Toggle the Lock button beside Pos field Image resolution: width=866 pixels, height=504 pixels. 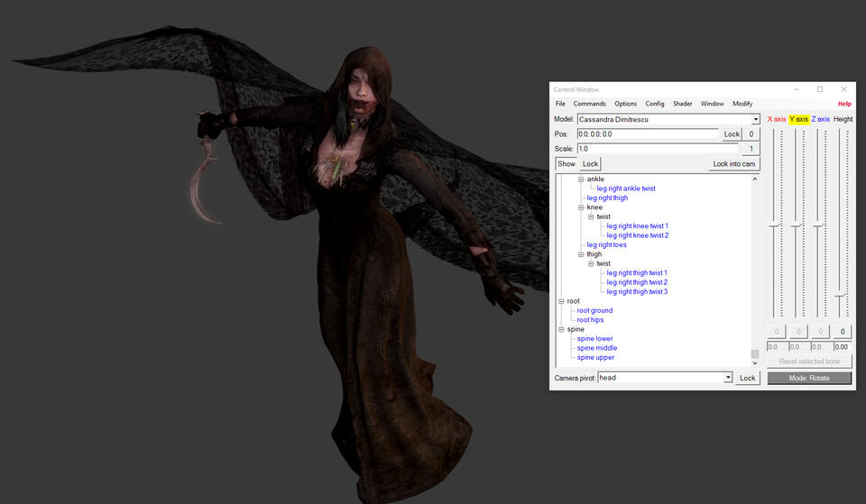pyautogui.click(x=732, y=134)
